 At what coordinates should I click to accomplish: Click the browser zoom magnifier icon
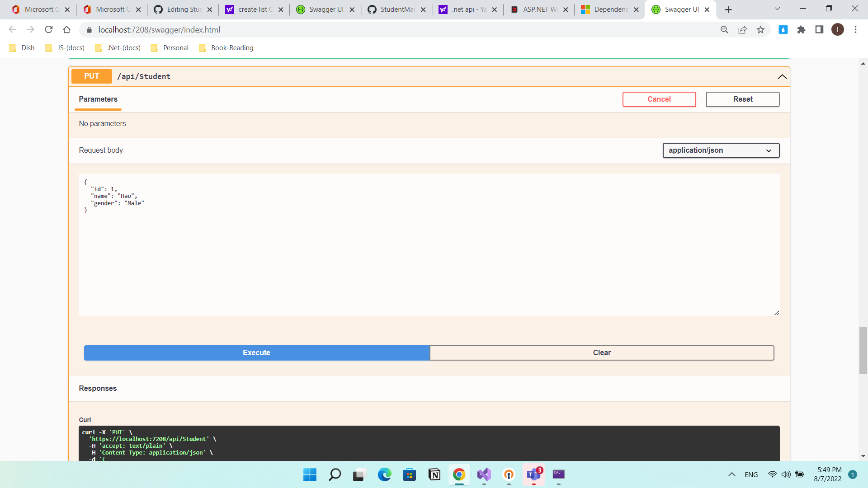click(724, 29)
